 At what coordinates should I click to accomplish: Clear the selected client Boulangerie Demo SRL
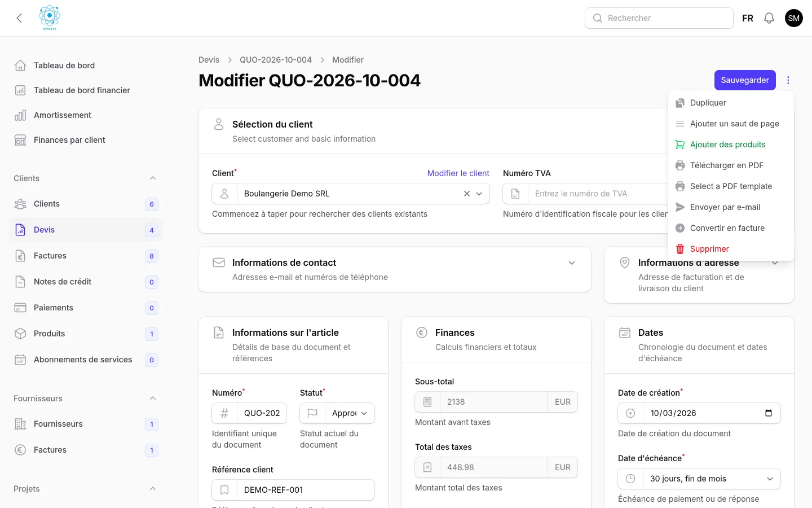coord(467,194)
